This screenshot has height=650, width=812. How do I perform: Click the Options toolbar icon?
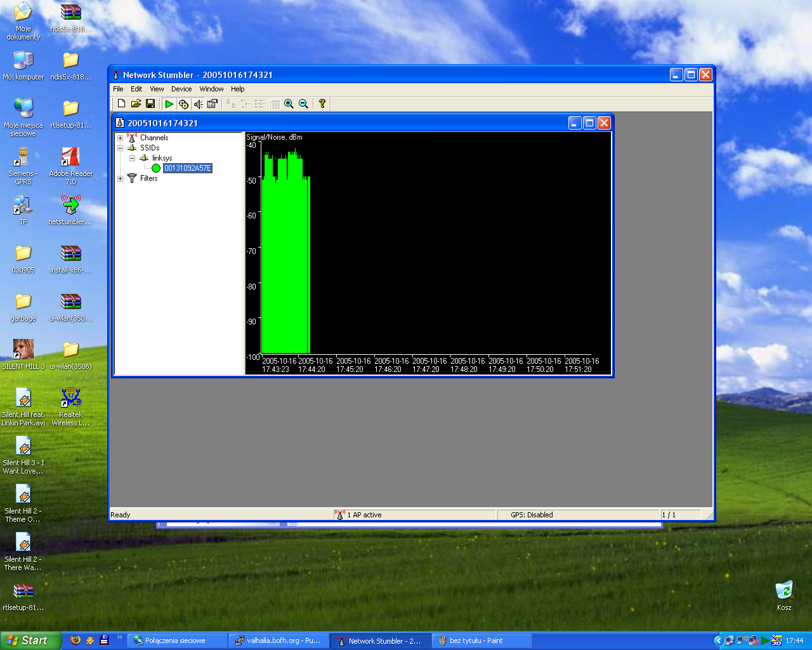[213, 103]
